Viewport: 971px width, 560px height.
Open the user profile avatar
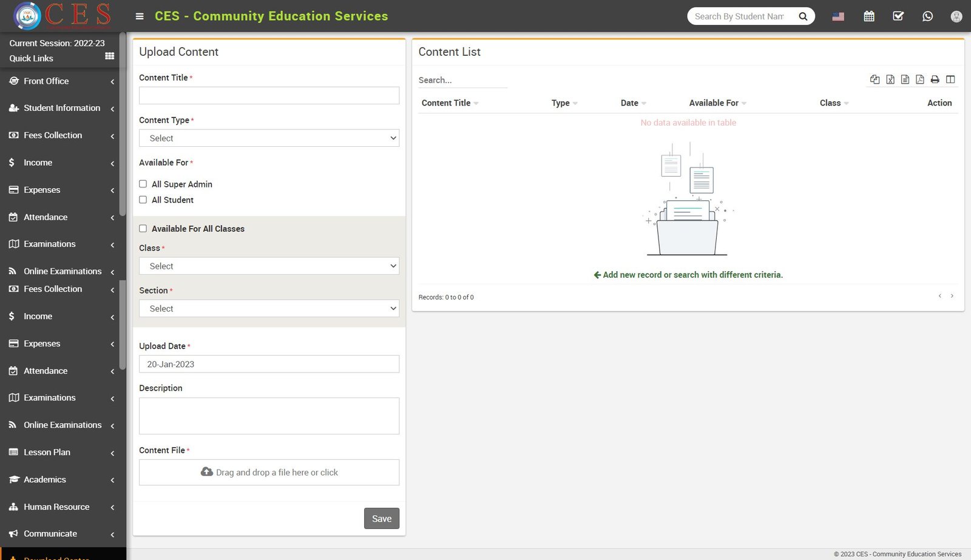coord(956,16)
